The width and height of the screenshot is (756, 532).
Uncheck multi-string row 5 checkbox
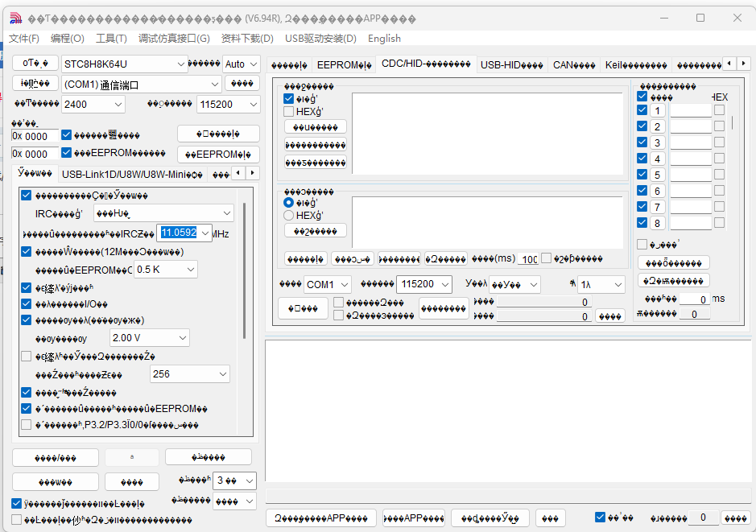click(642, 174)
